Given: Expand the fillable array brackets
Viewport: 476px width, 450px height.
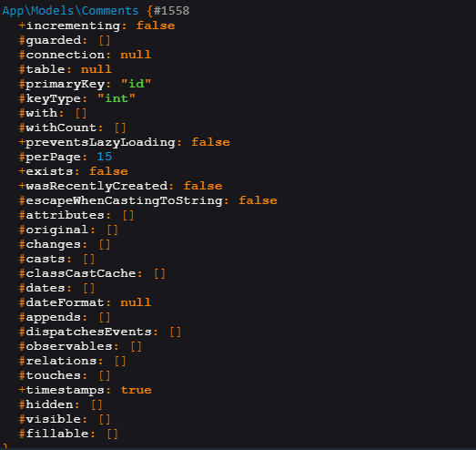Looking at the screenshot, I should (x=112, y=434).
